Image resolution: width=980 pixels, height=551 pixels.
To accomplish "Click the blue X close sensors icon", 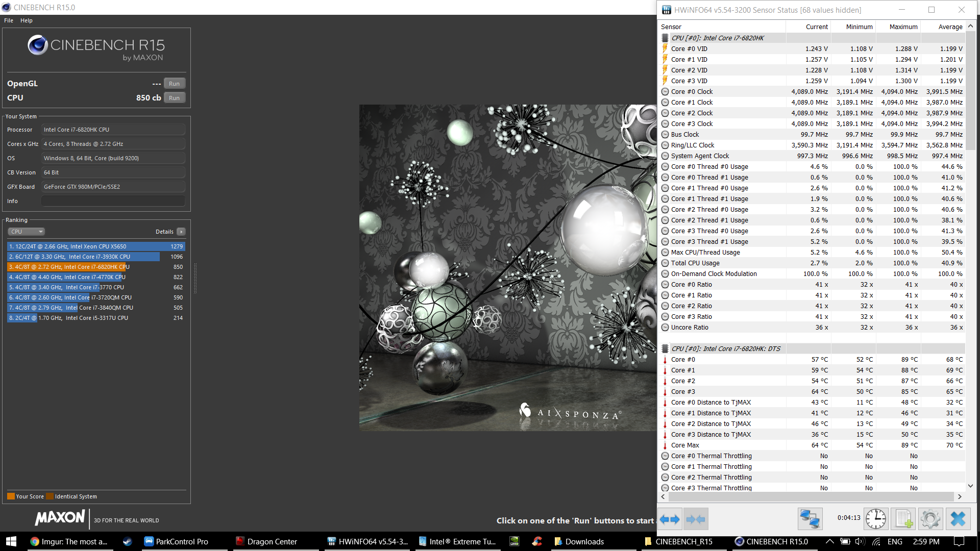I will 958,519.
